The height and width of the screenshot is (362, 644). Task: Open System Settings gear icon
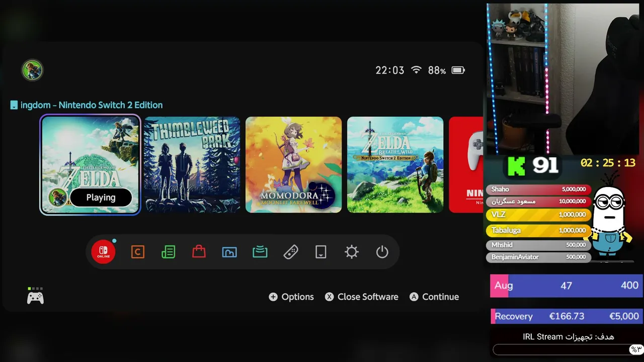coord(352,252)
